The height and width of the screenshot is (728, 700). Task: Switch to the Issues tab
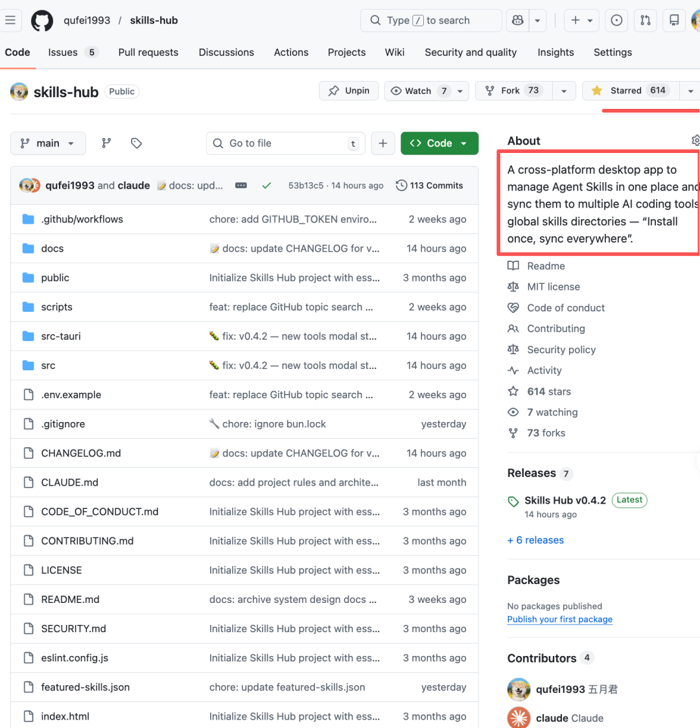[63, 53]
